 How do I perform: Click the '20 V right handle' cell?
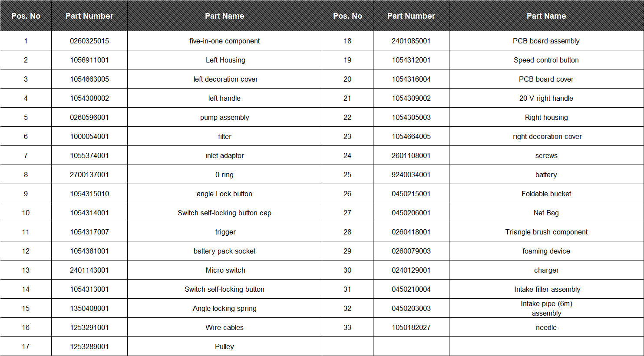[546, 98]
